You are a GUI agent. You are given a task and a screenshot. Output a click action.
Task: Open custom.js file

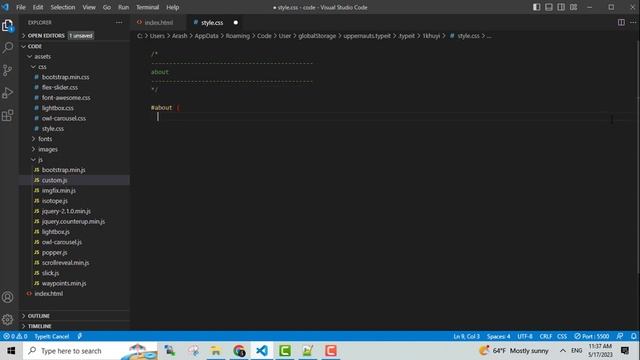coord(75,180)
